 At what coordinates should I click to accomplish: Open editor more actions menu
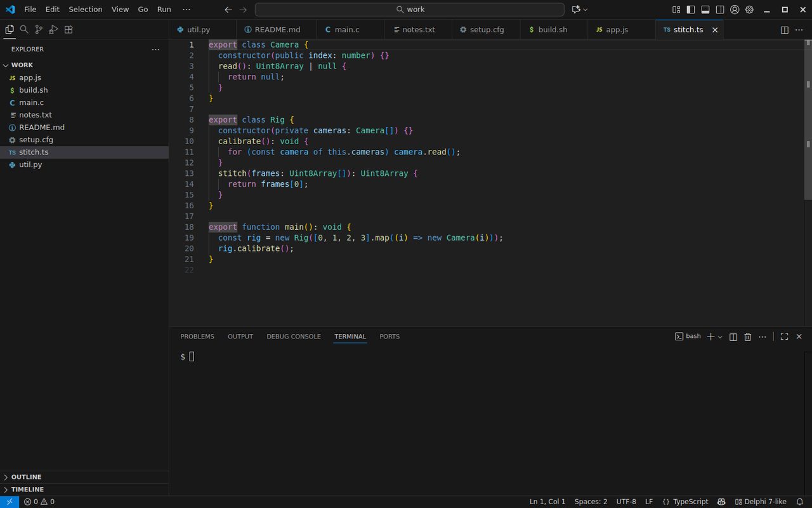(x=799, y=30)
